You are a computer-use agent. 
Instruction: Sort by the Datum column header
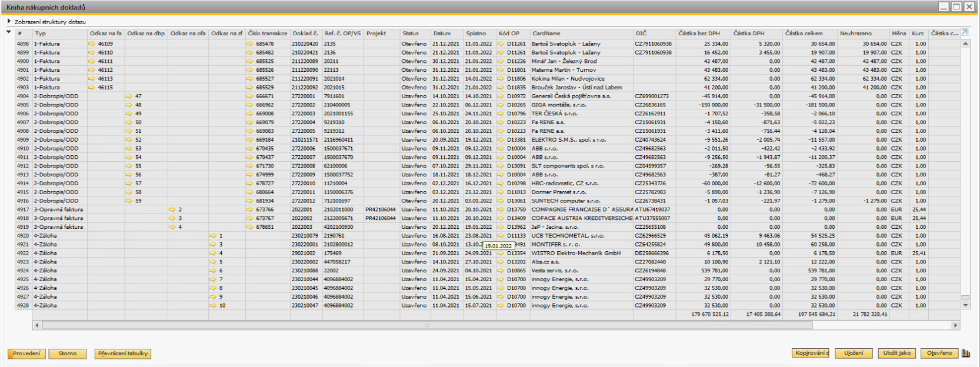coord(447,34)
